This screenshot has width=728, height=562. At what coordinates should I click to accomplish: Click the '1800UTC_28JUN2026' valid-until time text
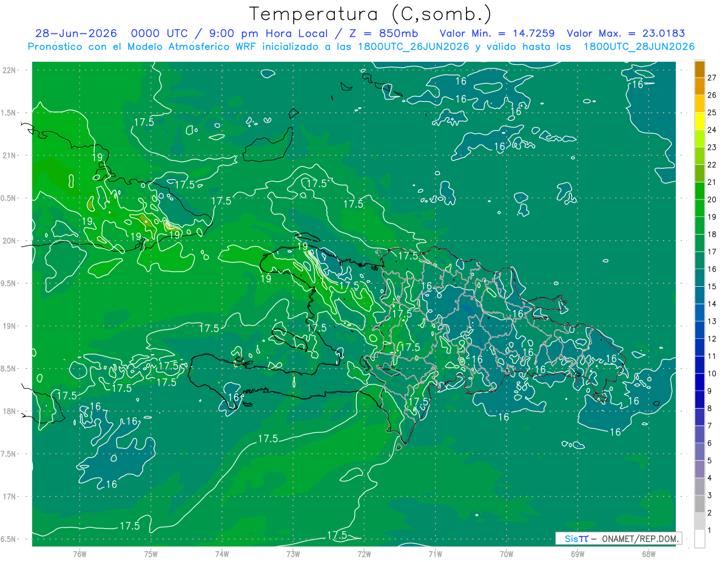tap(639, 47)
